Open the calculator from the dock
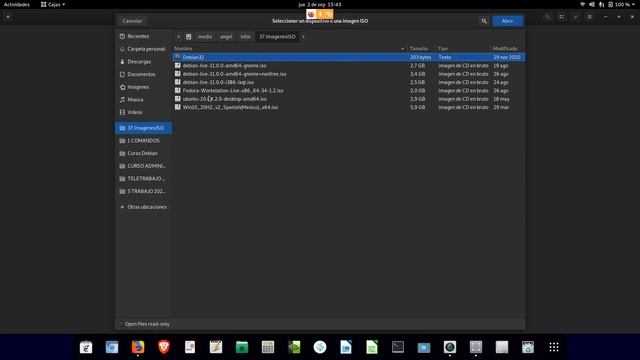The image size is (640, 360). tap(268, 347)
